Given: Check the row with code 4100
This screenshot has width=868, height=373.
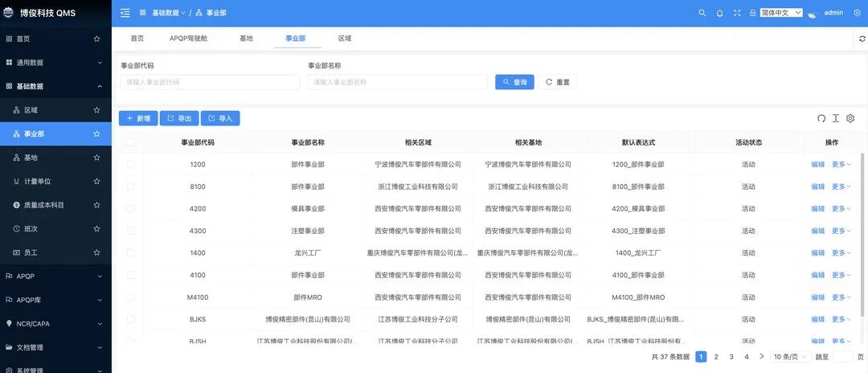Looking at the screenshot, I should tap(131, 275).
